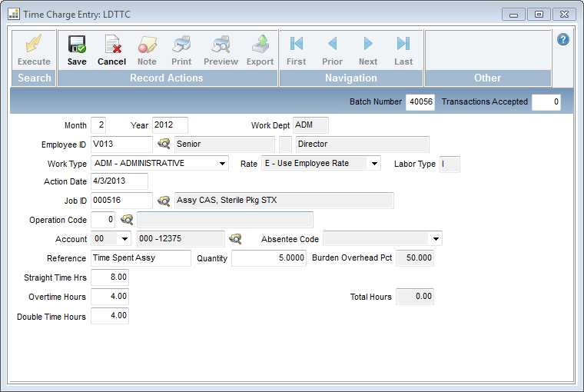This screenshot has width=584, height=392.
Task: Look up Employee ID with search icon
Action: point(164,144)
